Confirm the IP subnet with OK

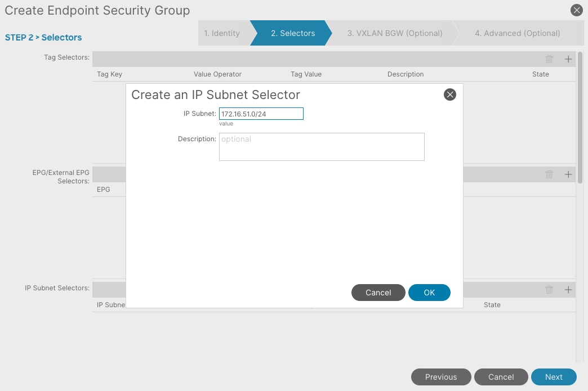[x=429, y=293]
